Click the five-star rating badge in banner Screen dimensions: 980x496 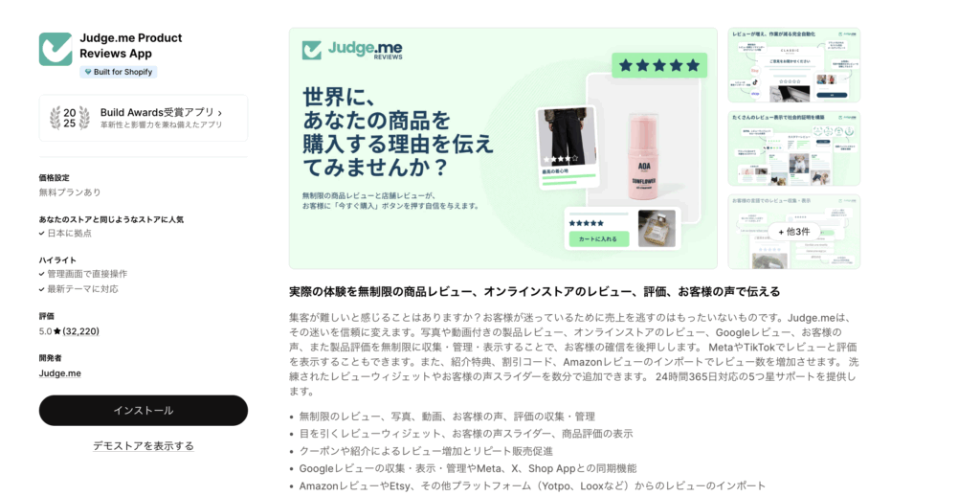[659, 65]
